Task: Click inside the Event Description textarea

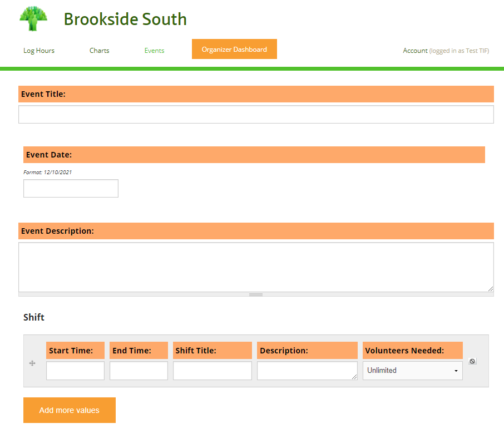Action: (x=256, y=267)
